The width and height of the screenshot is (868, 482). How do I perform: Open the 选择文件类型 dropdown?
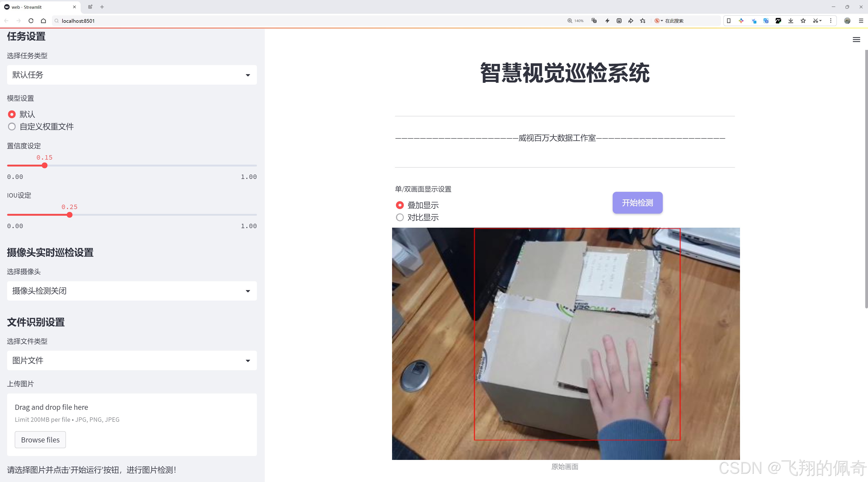[x=131, y=360]
